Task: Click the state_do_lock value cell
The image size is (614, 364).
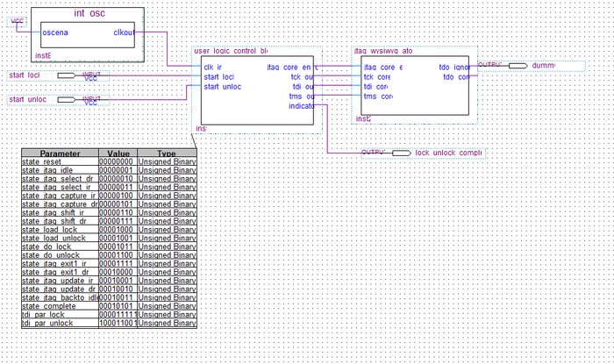Action: [118, 246]
